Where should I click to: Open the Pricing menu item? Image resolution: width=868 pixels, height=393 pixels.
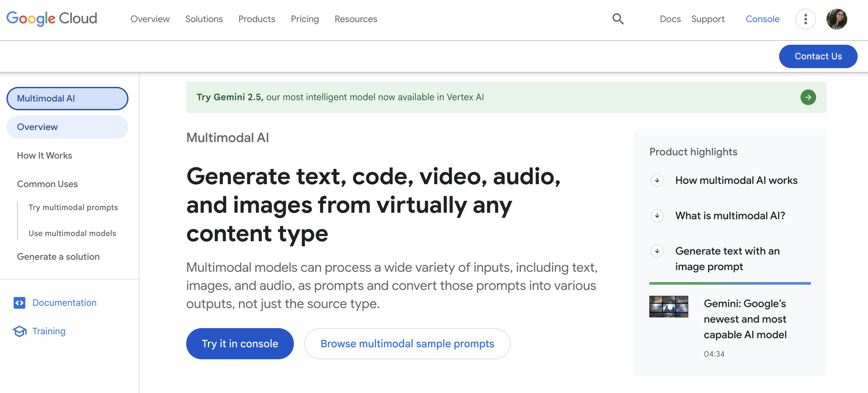pos(305,19)
